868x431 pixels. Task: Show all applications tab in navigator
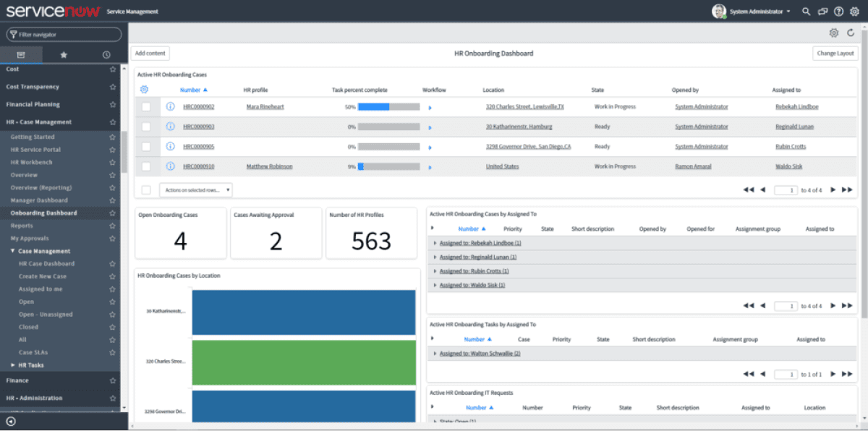coord(21,54)
